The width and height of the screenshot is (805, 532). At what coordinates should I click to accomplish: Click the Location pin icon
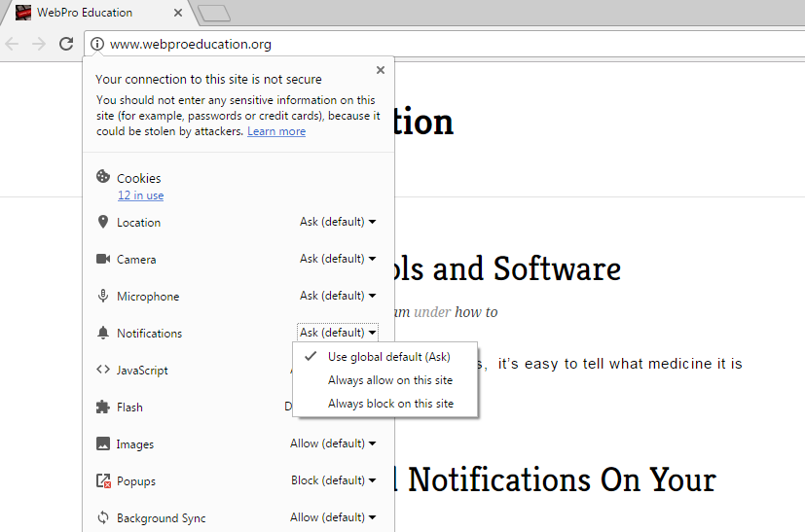(103, 222)
